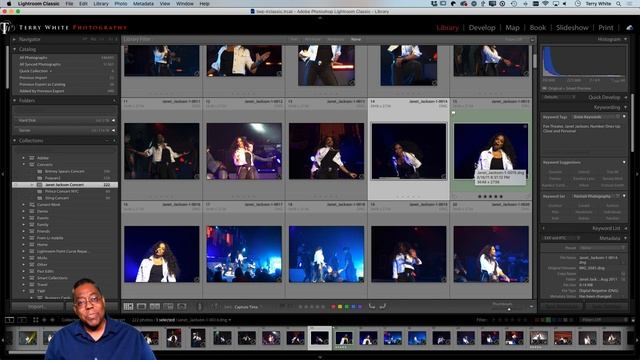Select the Painter spray can tool
The width and height of the screenshot is (640, 360).
[200, 307]
